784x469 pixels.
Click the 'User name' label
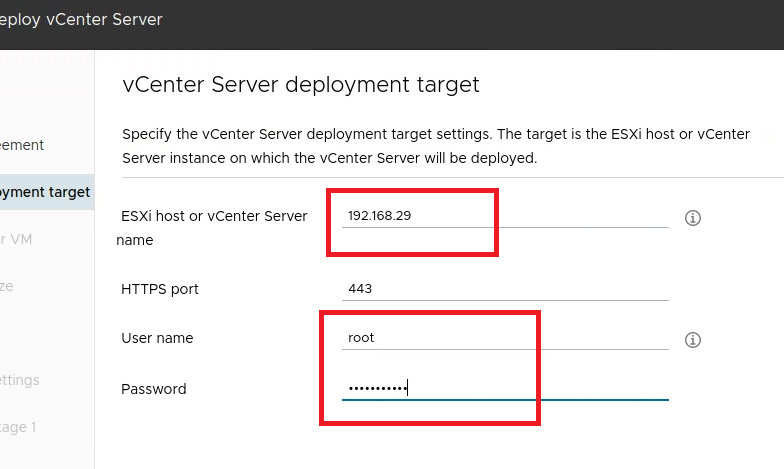point(157,338)
